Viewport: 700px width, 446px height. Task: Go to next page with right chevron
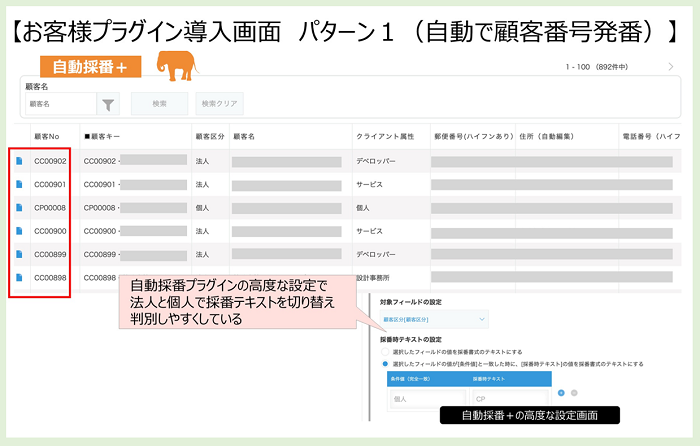click(671, 67)
